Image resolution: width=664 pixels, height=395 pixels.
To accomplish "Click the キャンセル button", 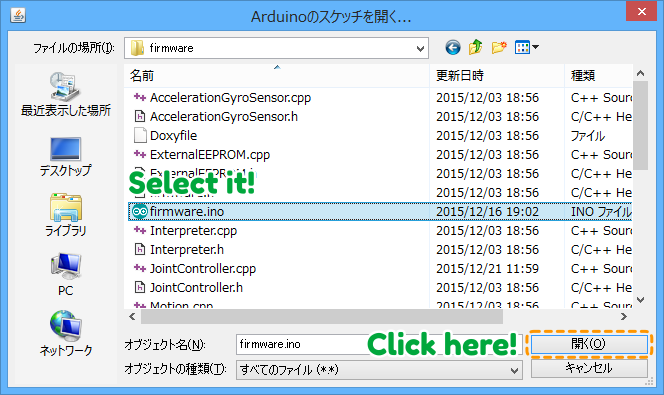I will 589,368.
